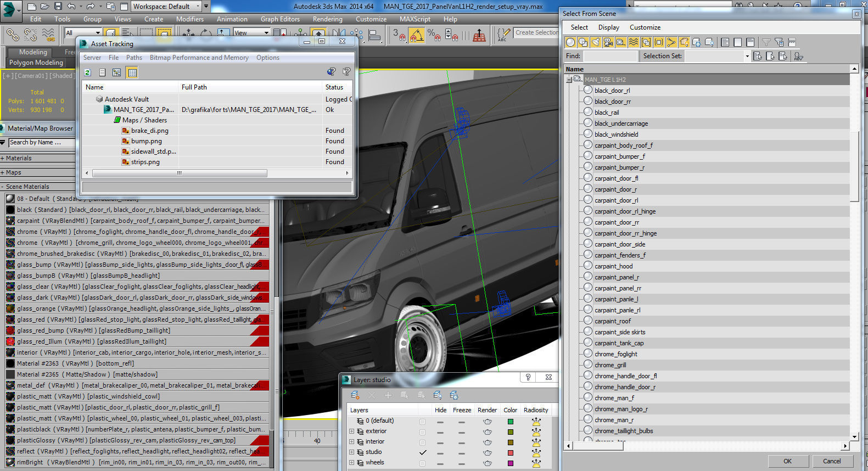Toggle current layer checkbox for wheels layer
Viewport: 868px width, 471px height.
click(x=422, y=463)
